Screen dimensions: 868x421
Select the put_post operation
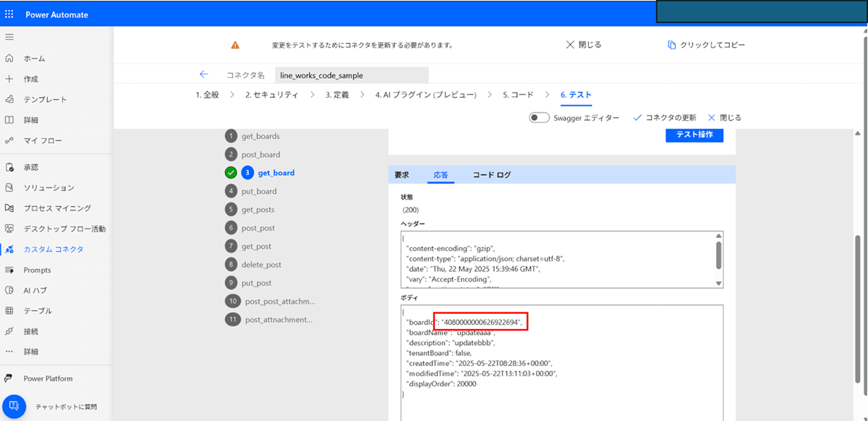coord(257,282)
